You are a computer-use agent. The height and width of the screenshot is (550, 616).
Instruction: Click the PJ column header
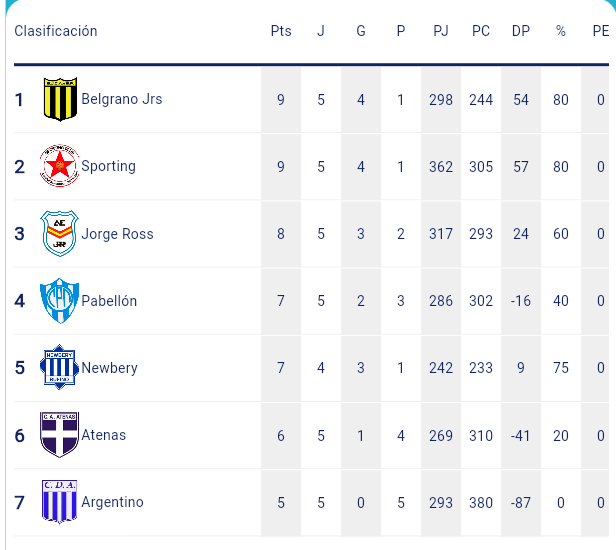tap(441, 31)
